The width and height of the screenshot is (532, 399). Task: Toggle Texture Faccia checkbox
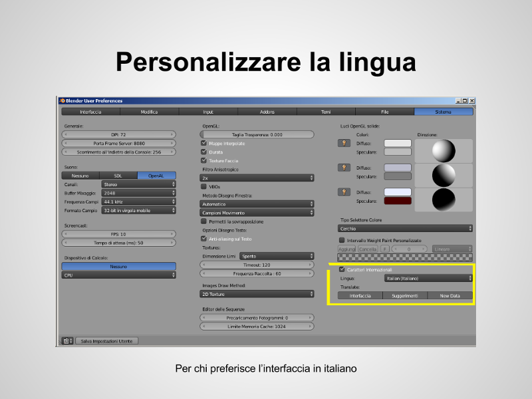[204, 160]
